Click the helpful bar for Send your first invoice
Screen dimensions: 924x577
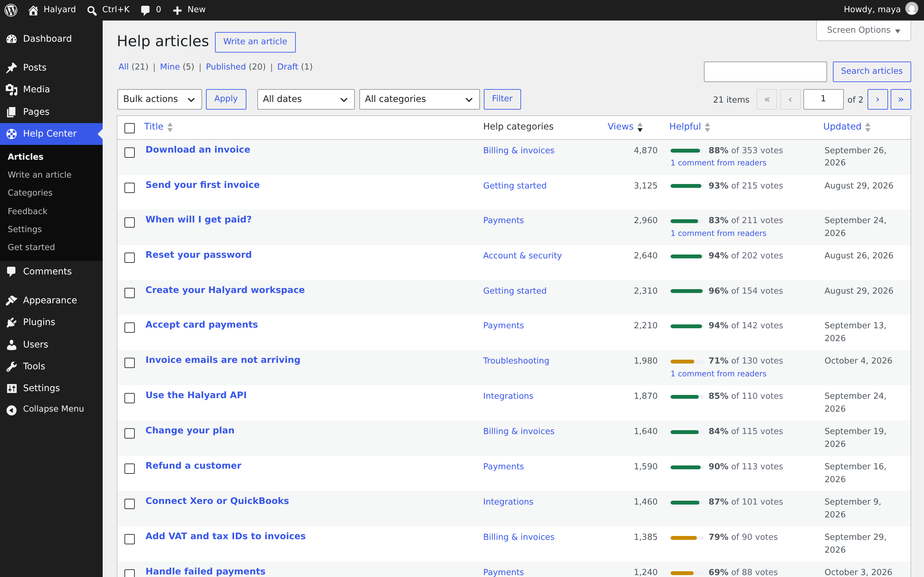(x=687, y=186)
